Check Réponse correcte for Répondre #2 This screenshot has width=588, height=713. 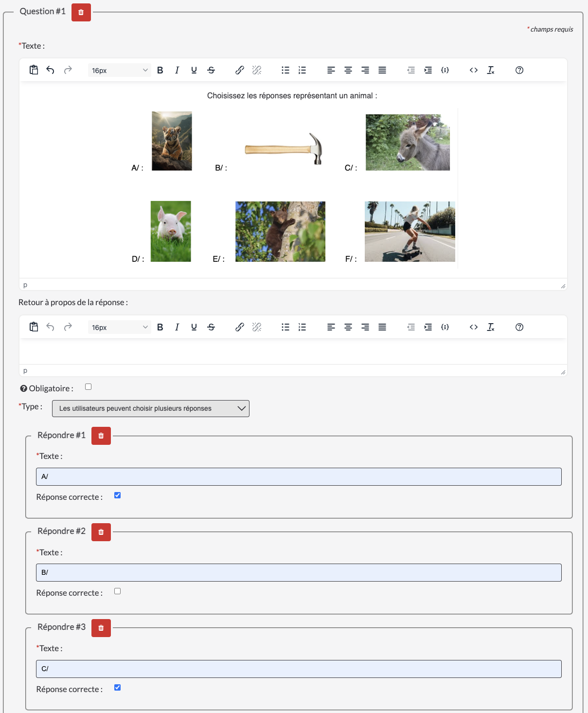117,591
